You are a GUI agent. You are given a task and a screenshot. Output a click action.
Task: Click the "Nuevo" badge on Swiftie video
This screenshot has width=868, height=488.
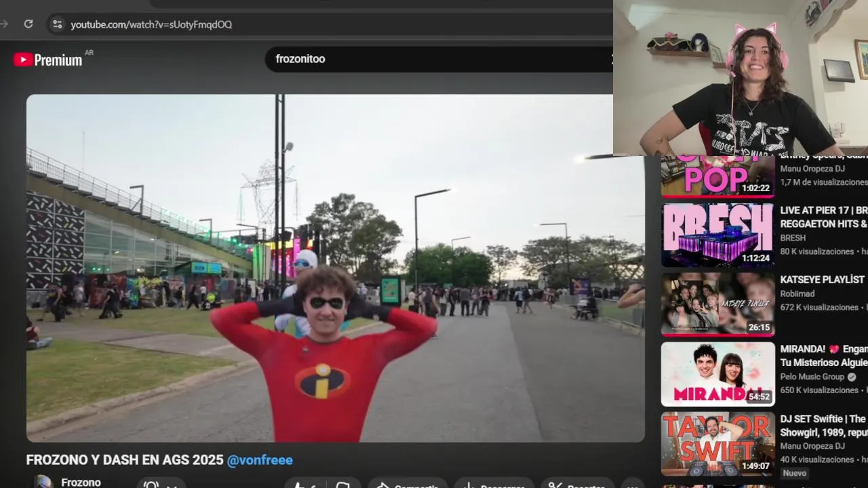795,473
